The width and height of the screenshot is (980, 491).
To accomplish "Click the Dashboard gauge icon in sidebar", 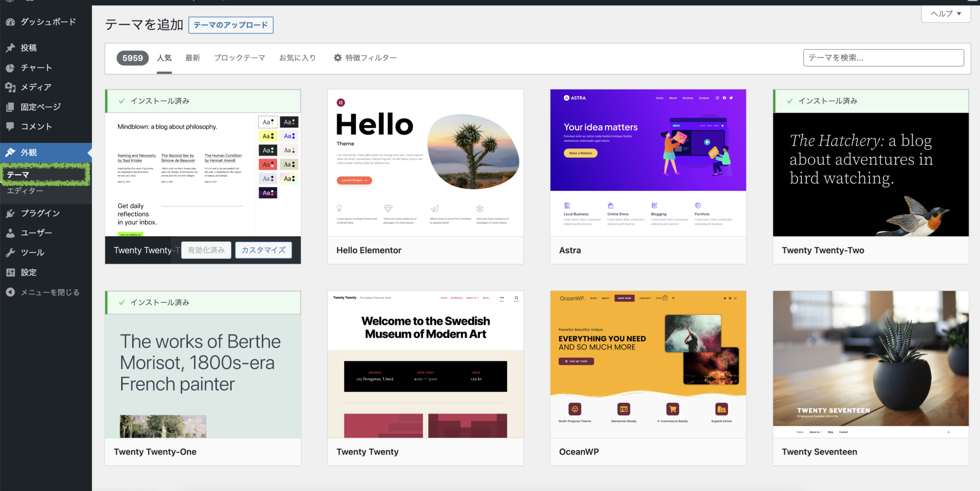I will 10,22.
